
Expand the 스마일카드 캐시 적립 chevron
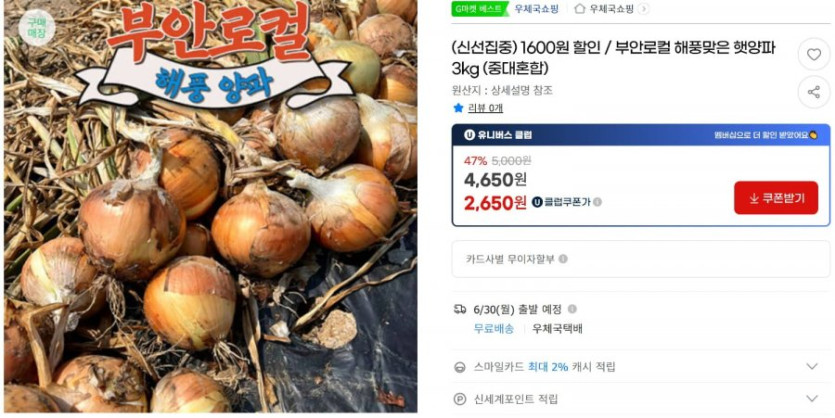point(812,366)
